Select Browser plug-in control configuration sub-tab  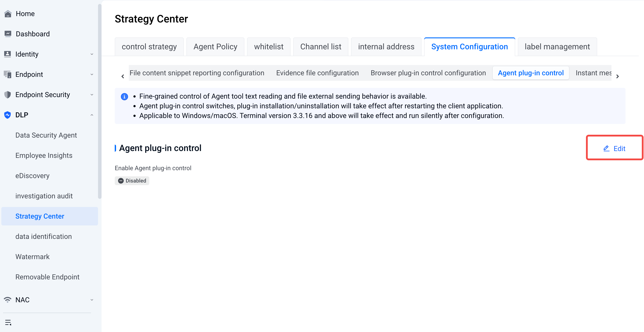coord(428,73)
